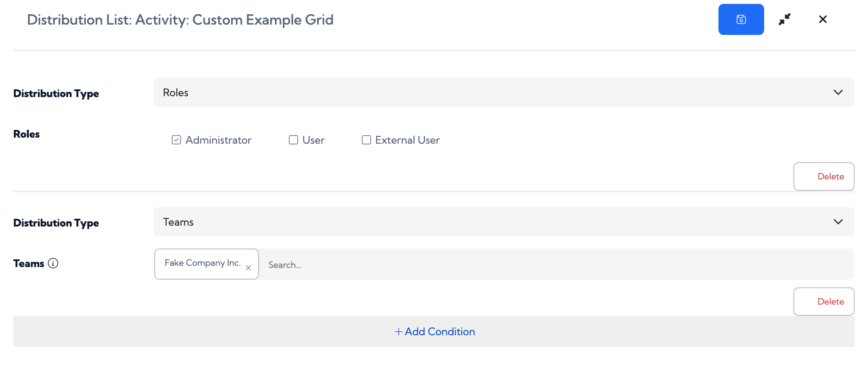Select the Fake Company Inc. chip
Viewport: 868px width, 365px height.
click(202, 263)
